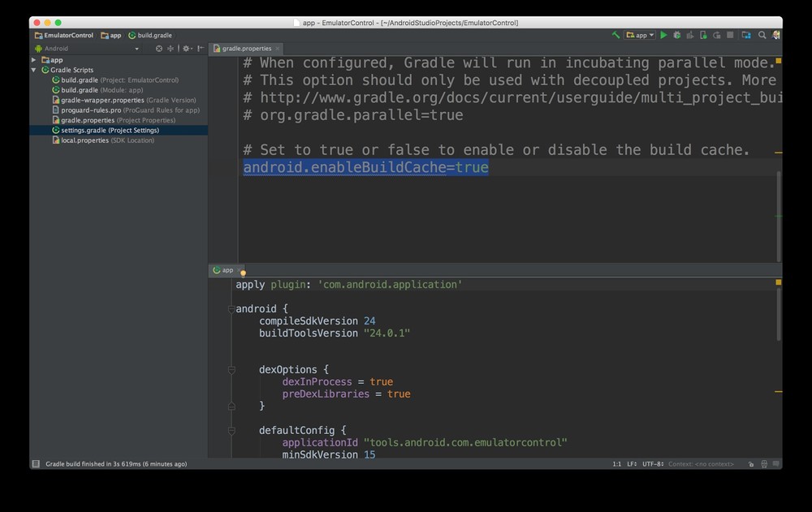Open the app run configuration dropdown

pos(640,36)
